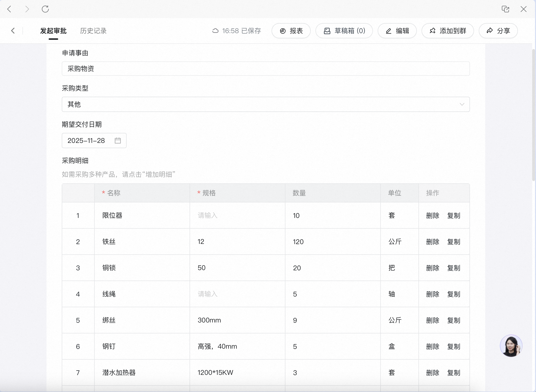Click the date field 2025-11-28

94,141
